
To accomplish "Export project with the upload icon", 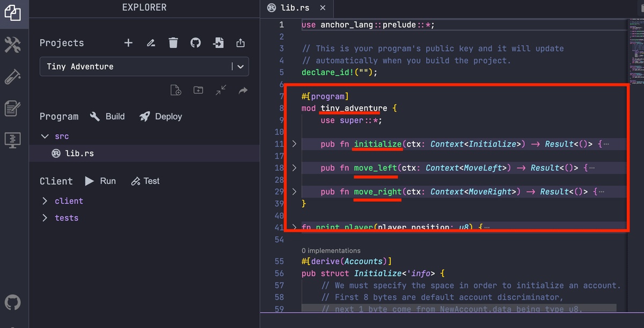I will 240,42.
